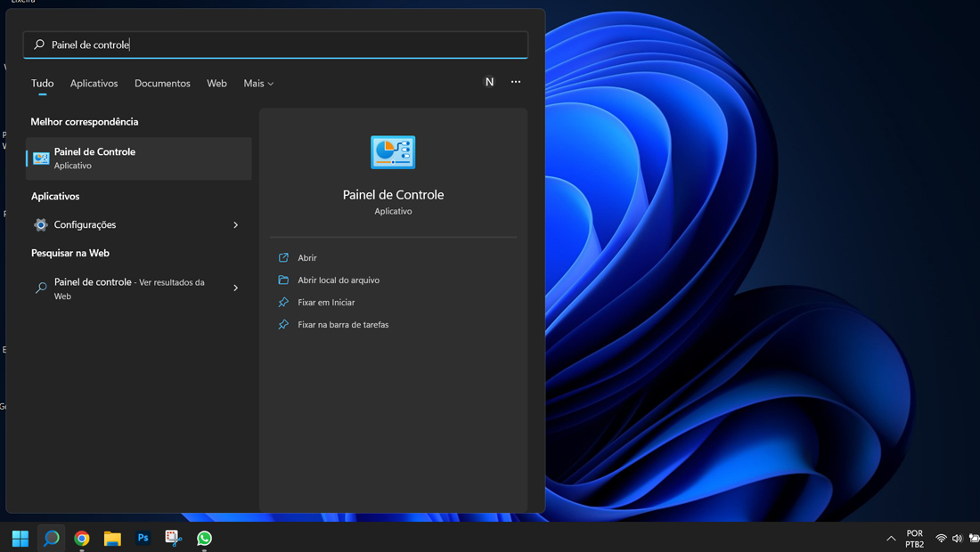Click the folder icon for file location
This screenshot has height=552, width=980.
(283, 280)
